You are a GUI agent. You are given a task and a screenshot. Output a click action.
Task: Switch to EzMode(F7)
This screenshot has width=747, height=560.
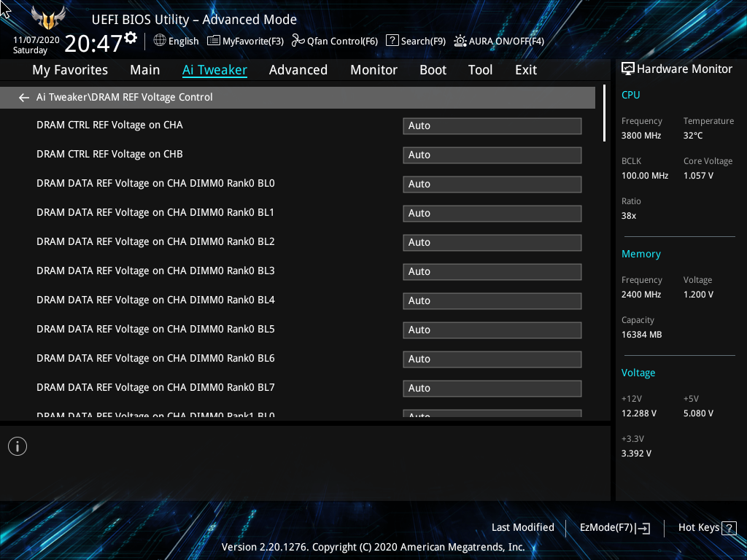tap(614, 528)
